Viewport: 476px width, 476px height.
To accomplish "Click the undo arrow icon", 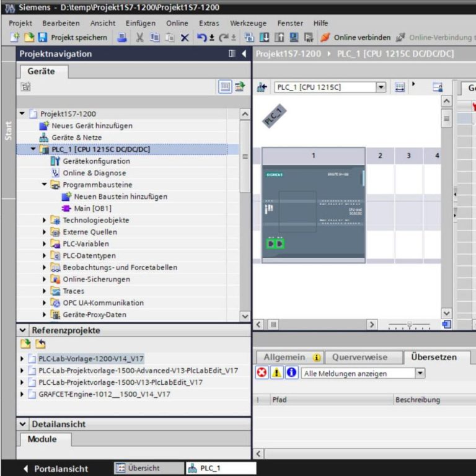I will pos(201,37).
